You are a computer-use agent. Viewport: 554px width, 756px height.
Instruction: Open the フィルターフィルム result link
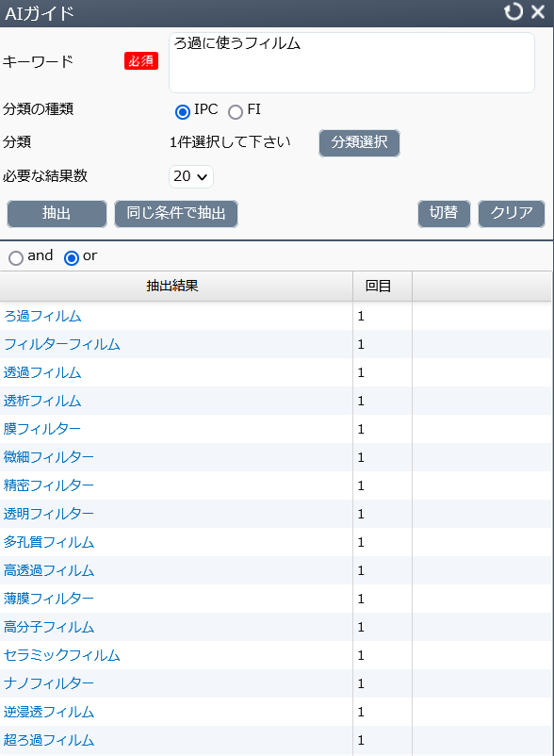click(61, 344)
